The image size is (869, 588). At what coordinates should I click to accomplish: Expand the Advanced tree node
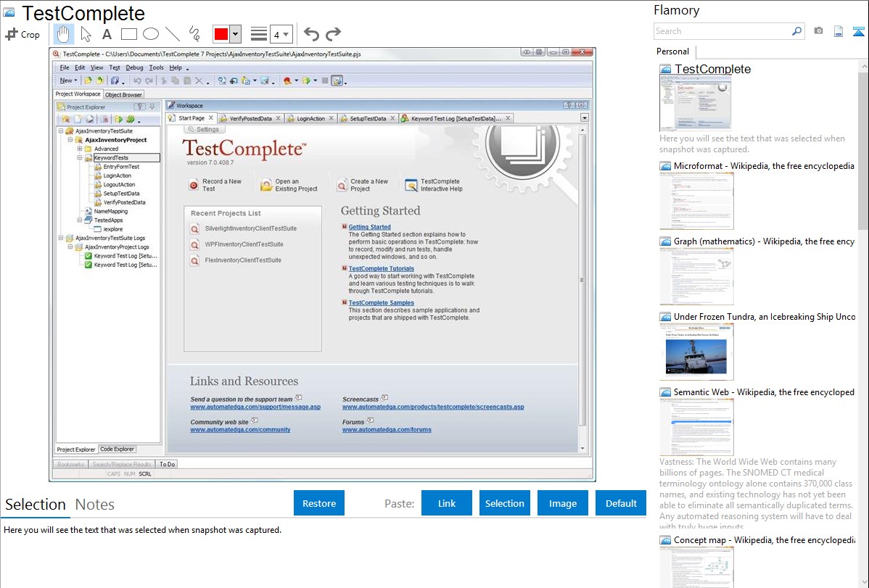(79, 149)
